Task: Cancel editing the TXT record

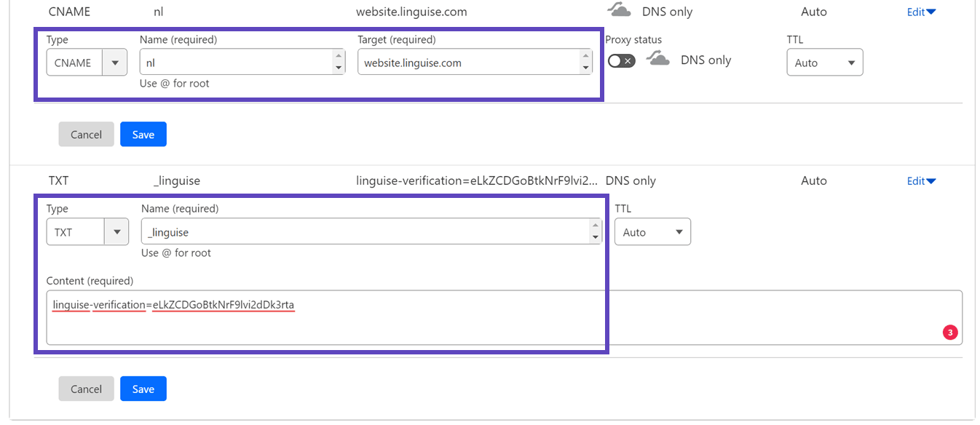Action: tap(87, 389)
